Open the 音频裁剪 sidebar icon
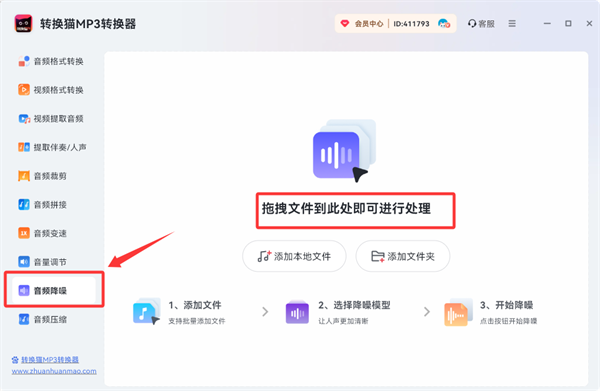This screenshot has width=600, height=391. 24,176
